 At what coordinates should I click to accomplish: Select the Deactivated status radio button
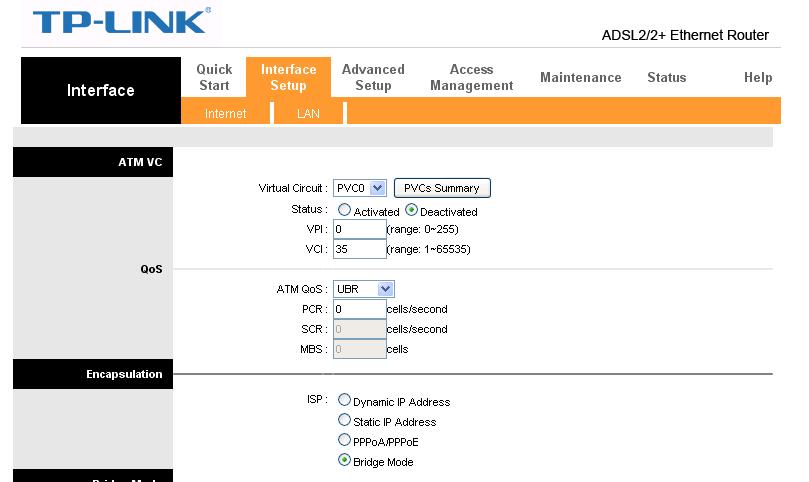click(411, 211)
